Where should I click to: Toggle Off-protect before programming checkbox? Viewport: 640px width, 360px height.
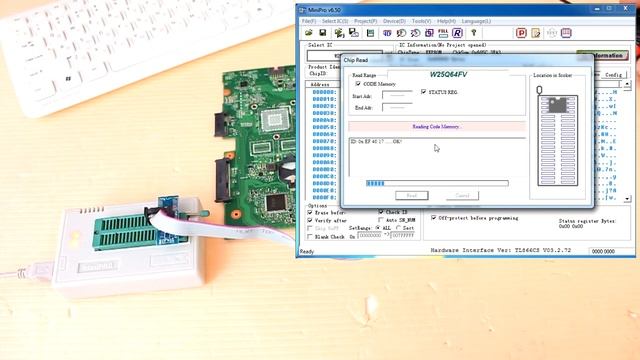(x=433, y=218)
